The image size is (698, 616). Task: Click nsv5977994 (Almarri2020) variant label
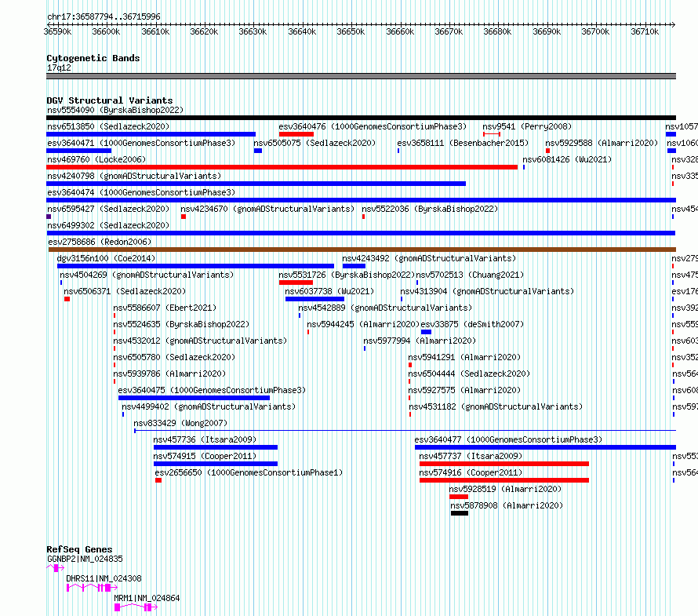coord(420,341)
